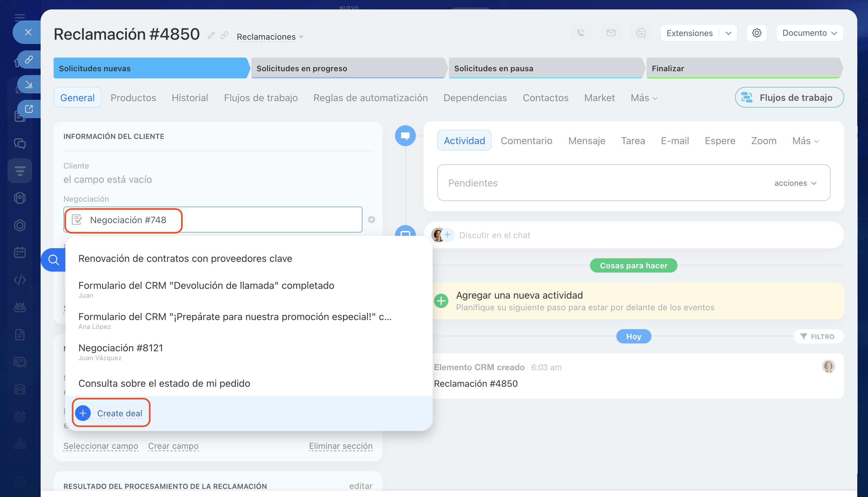Click the email envelope icon in header
868x497 pixels.
click(611, 33)
